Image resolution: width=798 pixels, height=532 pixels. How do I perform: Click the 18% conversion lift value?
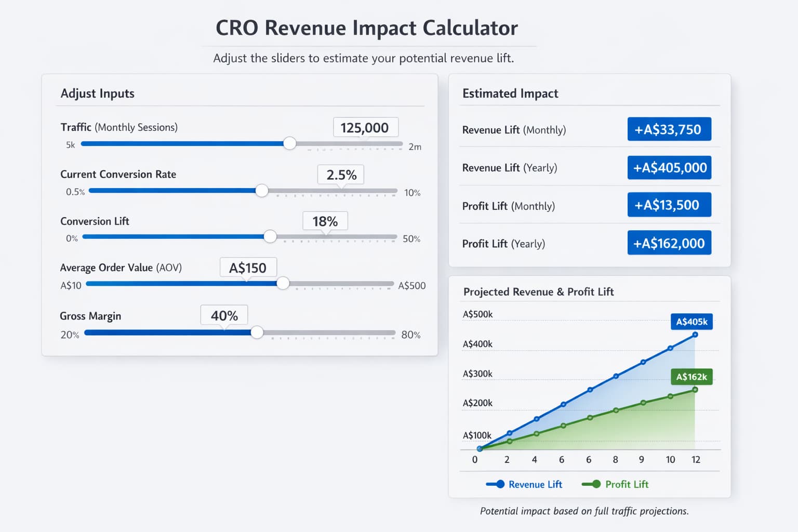point(325,221)
